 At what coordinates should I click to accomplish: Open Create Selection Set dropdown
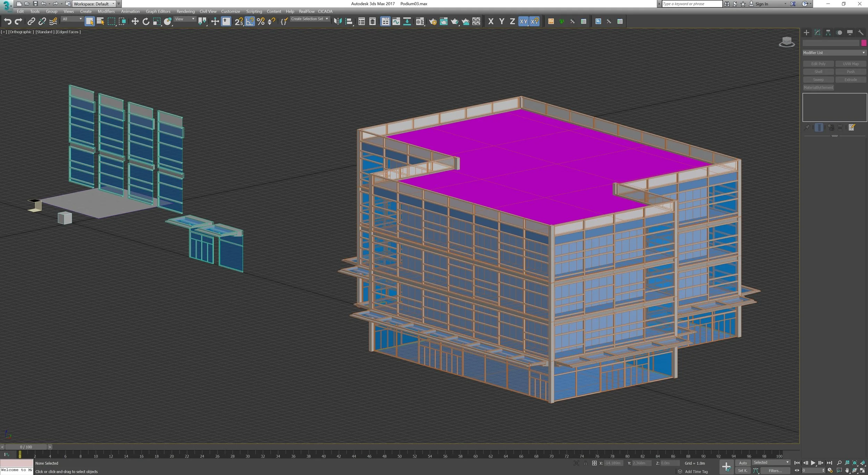(x=309, y=19)
